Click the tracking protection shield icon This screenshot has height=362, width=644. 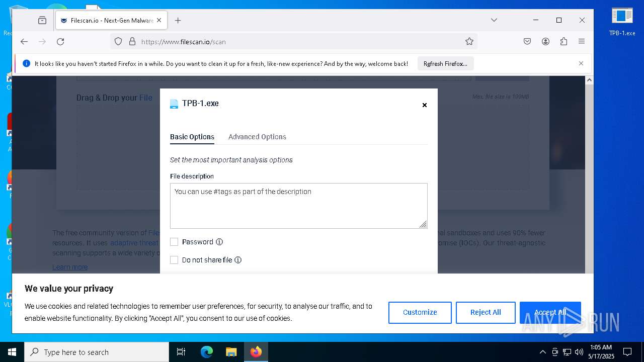point(118,42)
